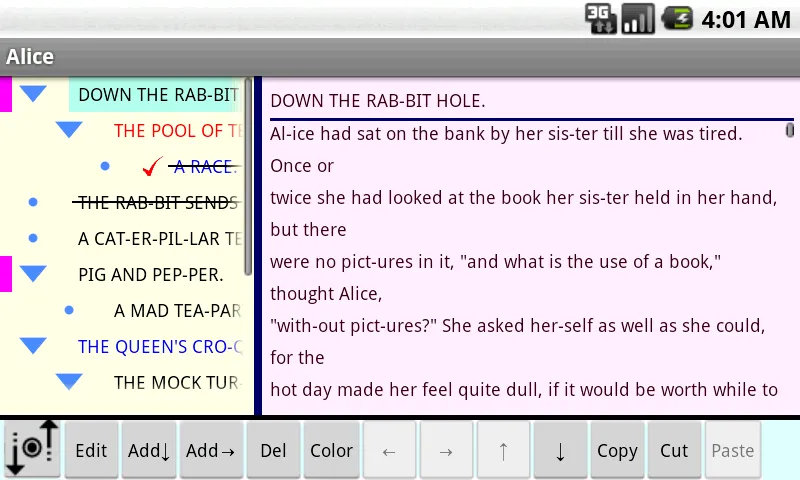Click the text line starting 'hot day made her'
The width and height of the screenshot is (800, 480).
click(x=524, y=390)
